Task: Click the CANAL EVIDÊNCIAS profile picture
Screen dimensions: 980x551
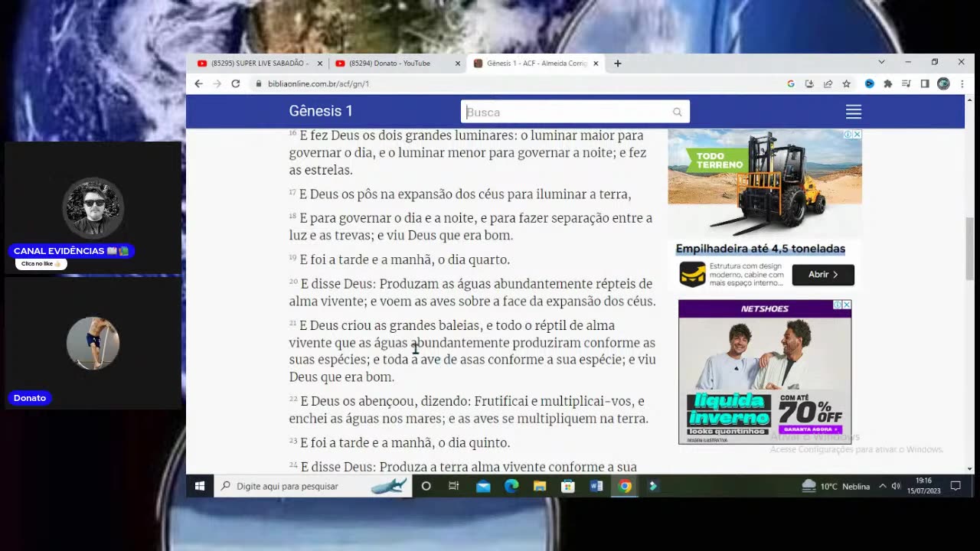Action: tap(93, 207)
